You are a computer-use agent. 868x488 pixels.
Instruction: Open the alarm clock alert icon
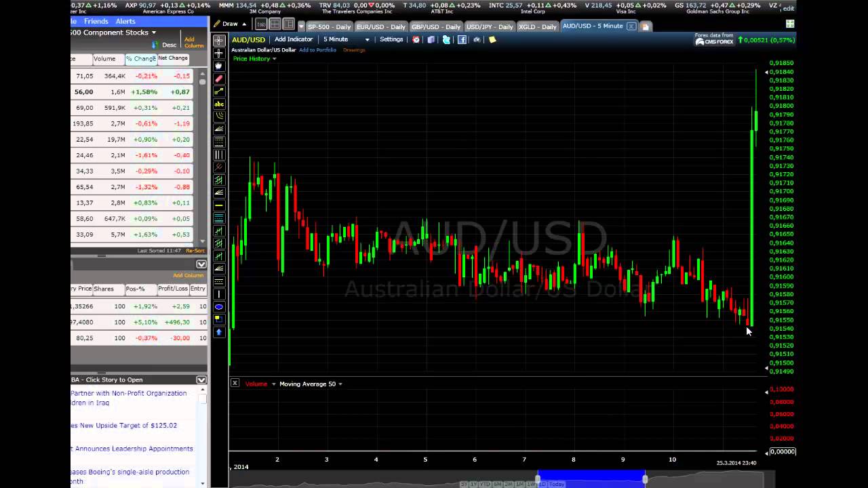point(416,39)
